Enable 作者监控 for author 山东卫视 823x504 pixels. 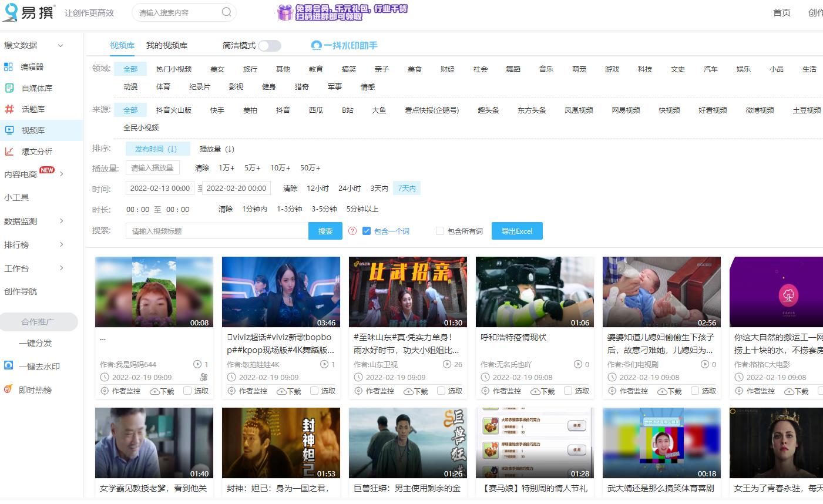[375, 391]
